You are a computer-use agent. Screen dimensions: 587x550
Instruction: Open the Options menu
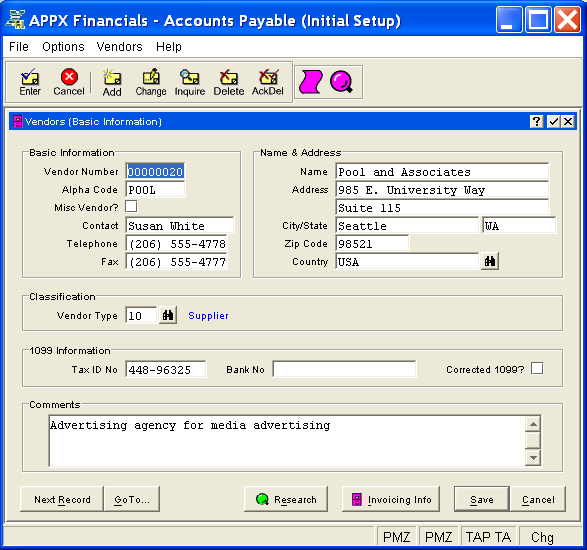(x=63, y=47)
